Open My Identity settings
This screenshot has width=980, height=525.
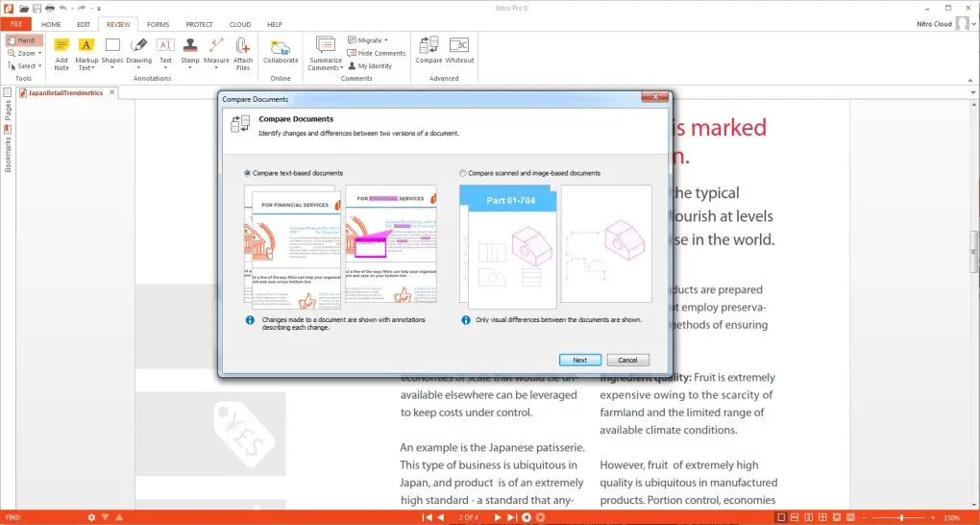[x=370, y=65]
